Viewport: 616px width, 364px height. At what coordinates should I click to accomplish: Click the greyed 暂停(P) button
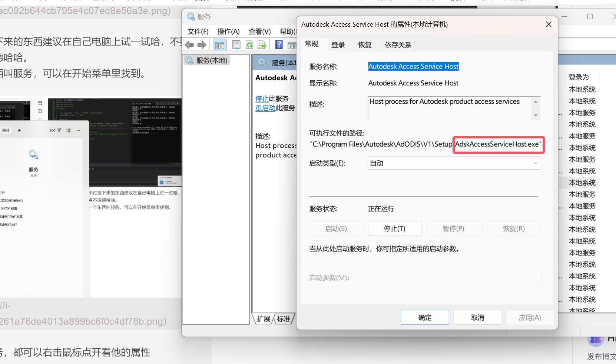pyautogui.click(x=454, y=228)
